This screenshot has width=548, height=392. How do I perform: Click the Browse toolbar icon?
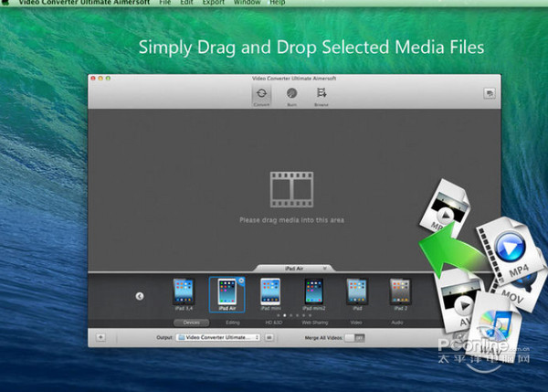click(321, 96)
